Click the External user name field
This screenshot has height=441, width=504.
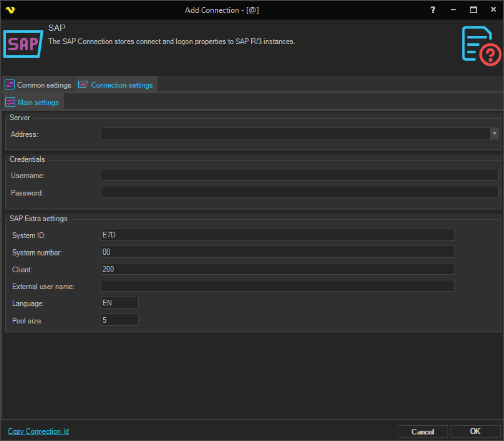[x=277, y=286]
